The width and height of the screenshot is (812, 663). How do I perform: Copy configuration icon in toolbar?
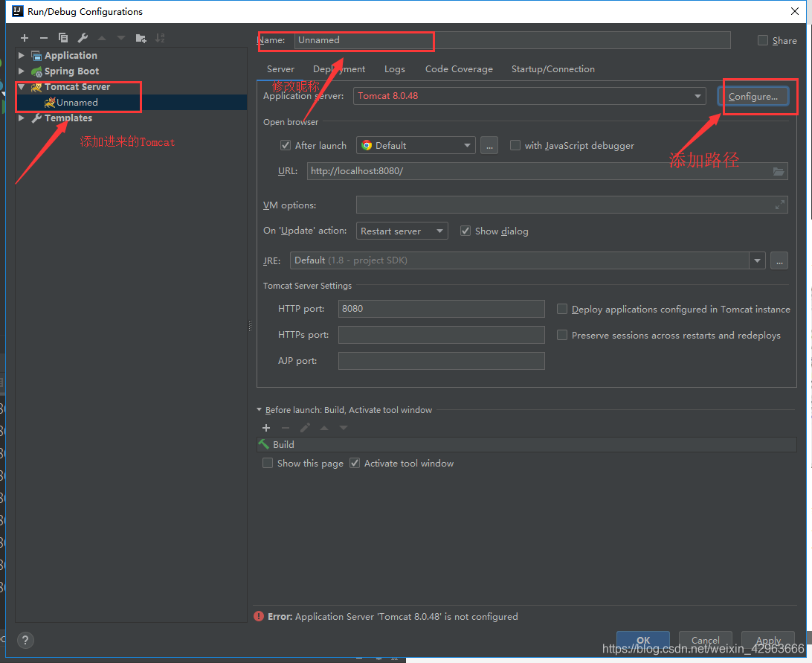click(x=63, y=38)
